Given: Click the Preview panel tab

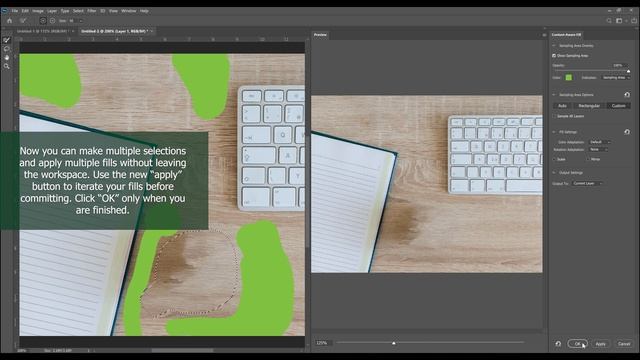Looking at the screenshot, I should pos(320,35).
